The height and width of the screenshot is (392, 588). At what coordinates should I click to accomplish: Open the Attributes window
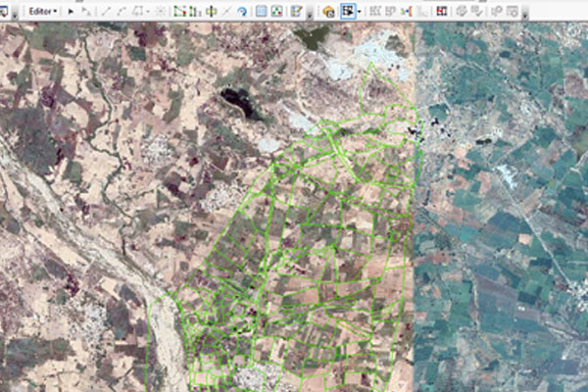262,11
